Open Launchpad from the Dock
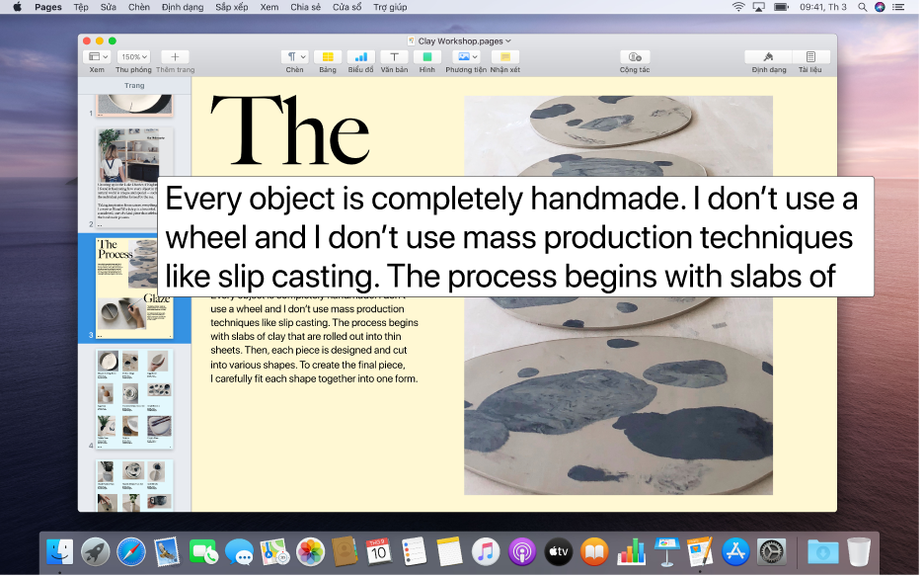This screenshot has height=578, width=924. [x=96, y=554]
